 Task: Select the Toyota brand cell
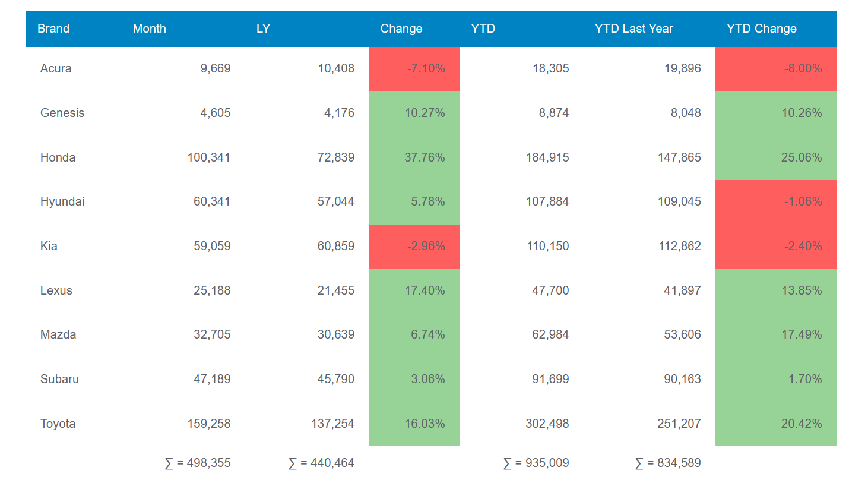[x=58, y=424]
